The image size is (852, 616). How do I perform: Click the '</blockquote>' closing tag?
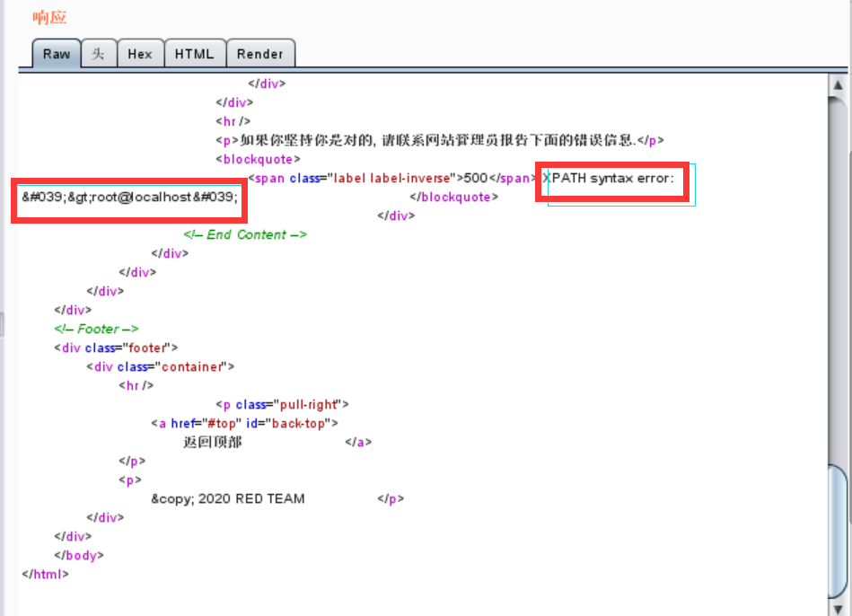(453, 197)
